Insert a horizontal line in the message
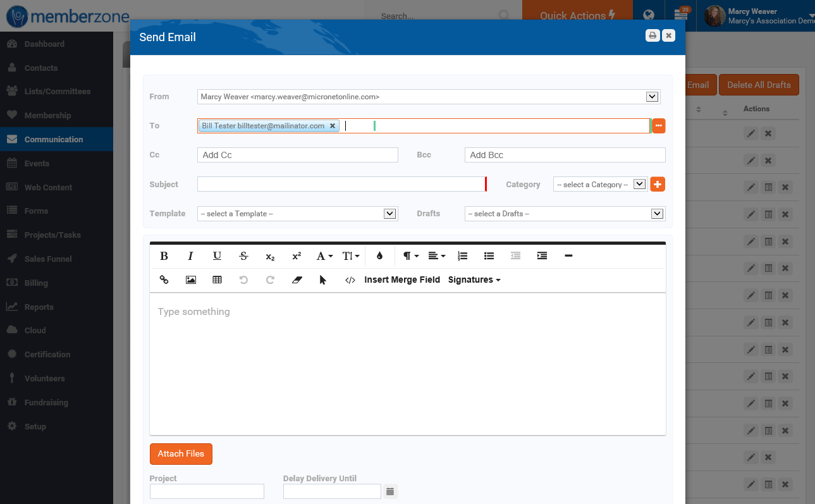 (x=568, y=255)
